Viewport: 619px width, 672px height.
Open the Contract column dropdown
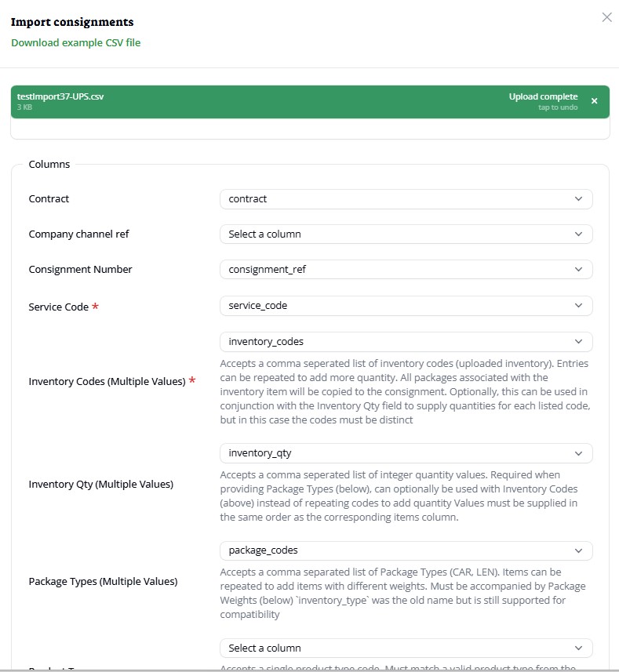(406, 199)
